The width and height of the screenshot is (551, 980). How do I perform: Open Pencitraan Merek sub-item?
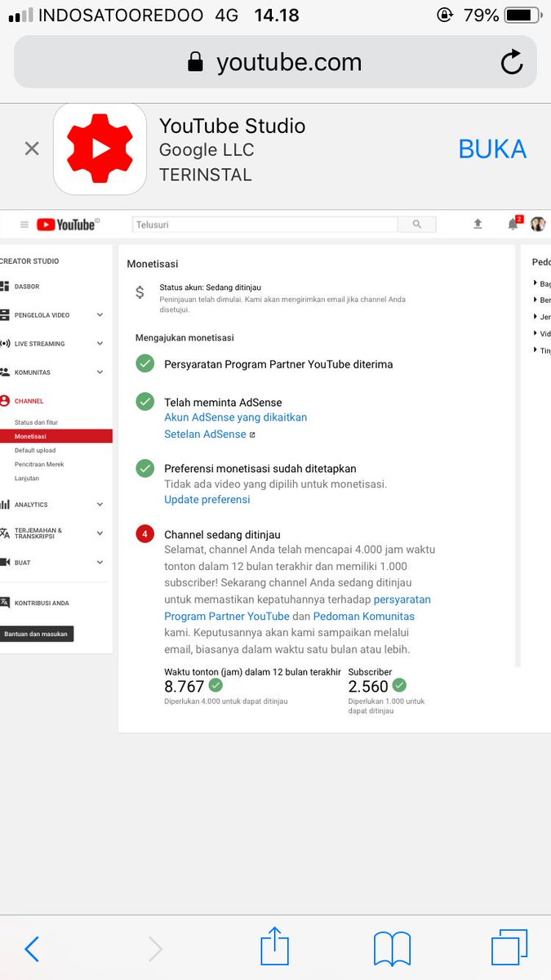[x=39, y=464]
